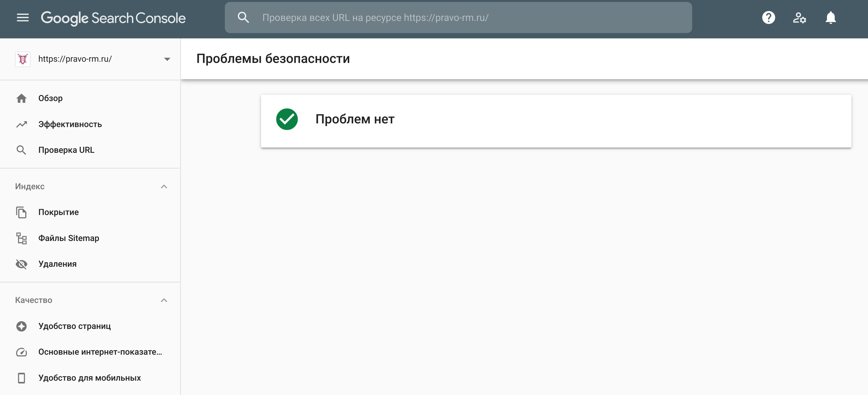Open user settings icon in header
The image size is (868, 395).
point(799,17)
